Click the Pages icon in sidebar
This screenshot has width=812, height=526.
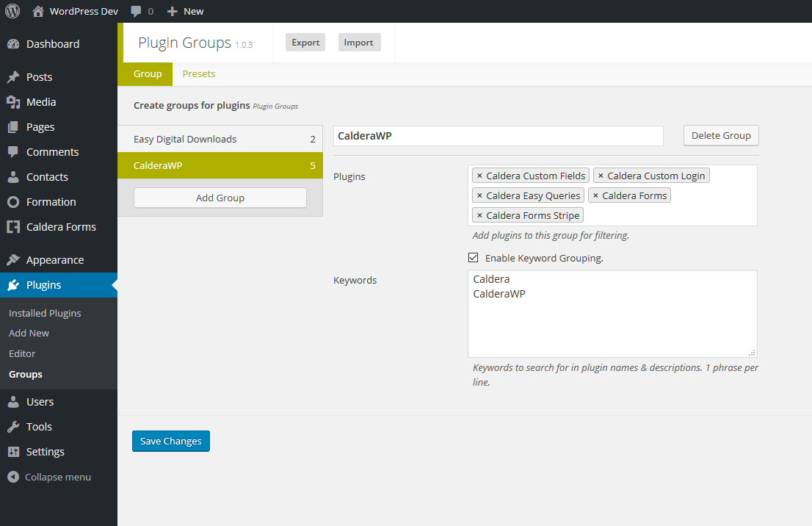[x=13, y=127]
